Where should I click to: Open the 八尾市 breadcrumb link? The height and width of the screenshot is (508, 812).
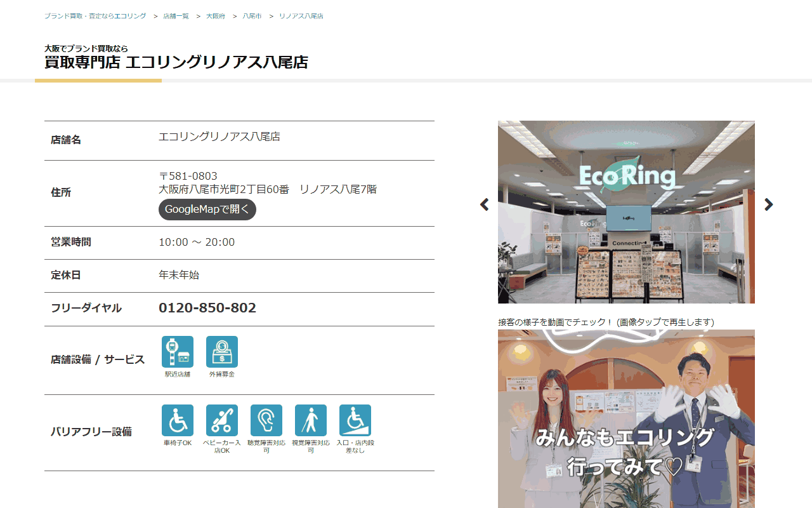[x=252, y=16]
